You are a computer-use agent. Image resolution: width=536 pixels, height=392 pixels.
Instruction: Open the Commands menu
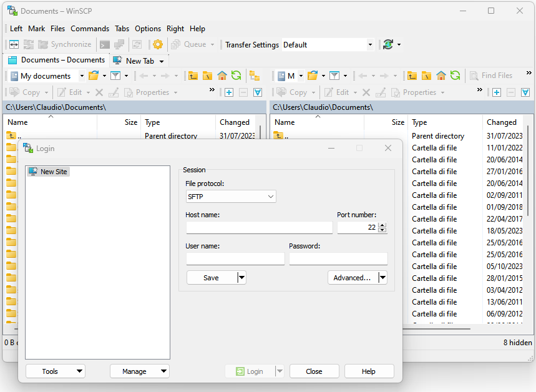click(90, 29)
